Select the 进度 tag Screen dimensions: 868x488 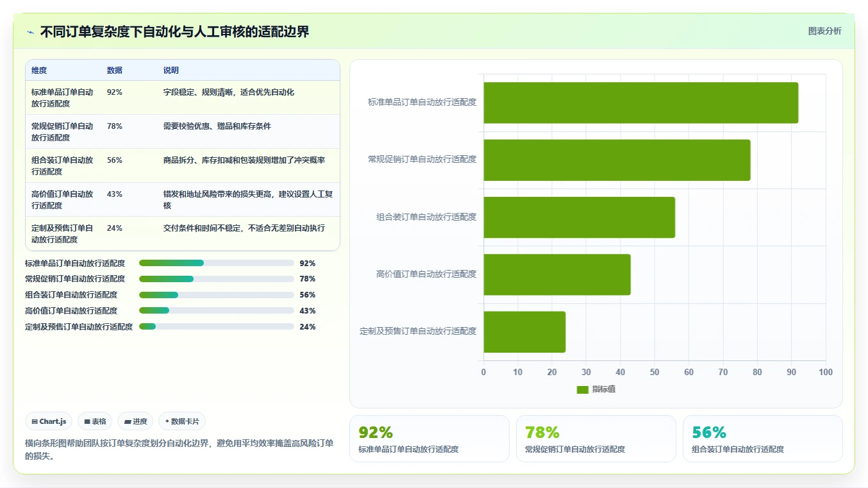pos(135,421)
